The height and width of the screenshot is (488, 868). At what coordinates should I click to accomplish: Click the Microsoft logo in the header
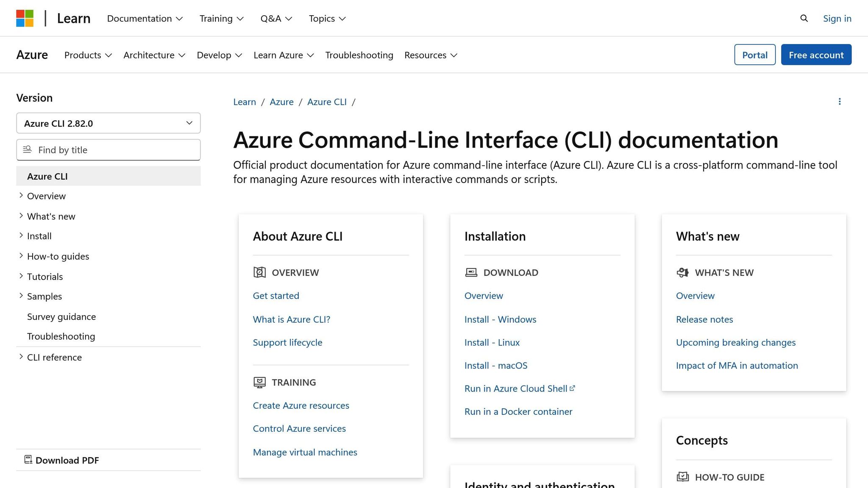point(25,17)
